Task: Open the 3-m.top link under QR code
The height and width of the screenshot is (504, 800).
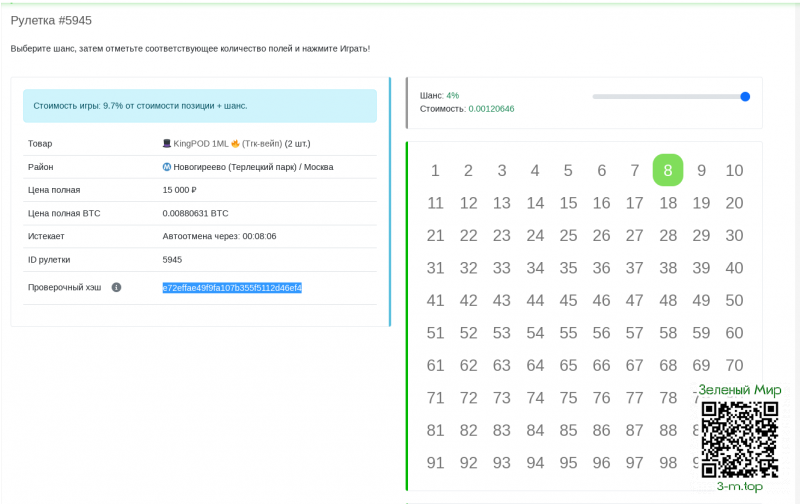Action: tap(739, 487)
